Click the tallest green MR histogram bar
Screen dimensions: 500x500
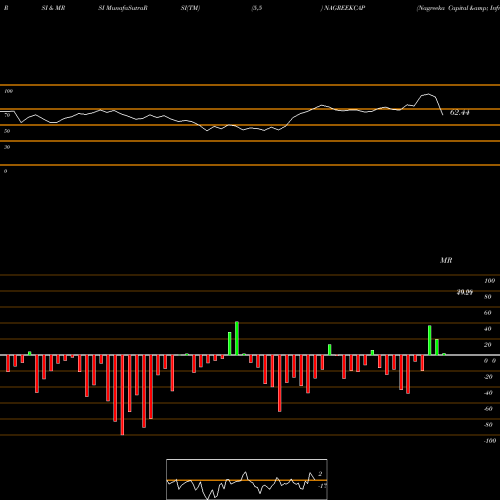point(237,338)
